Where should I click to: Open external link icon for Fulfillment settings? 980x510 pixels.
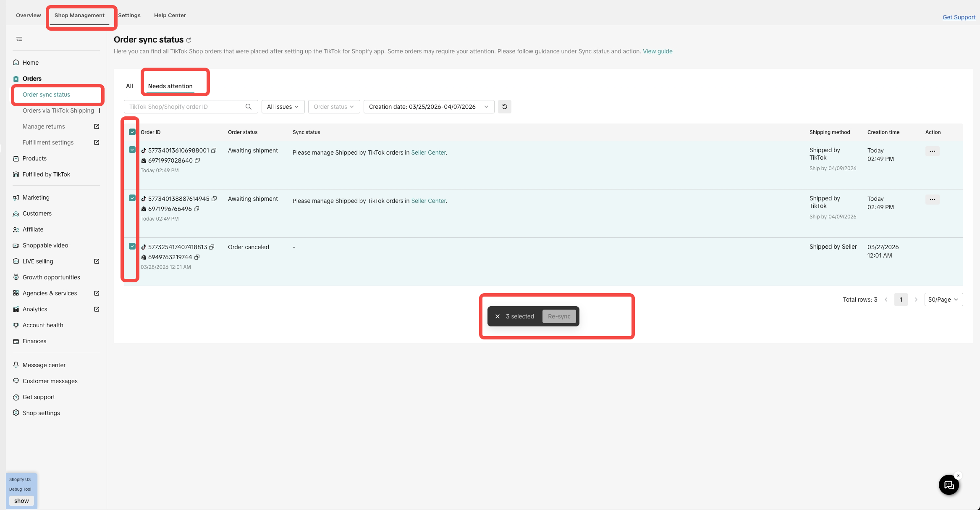pos(97,142)
